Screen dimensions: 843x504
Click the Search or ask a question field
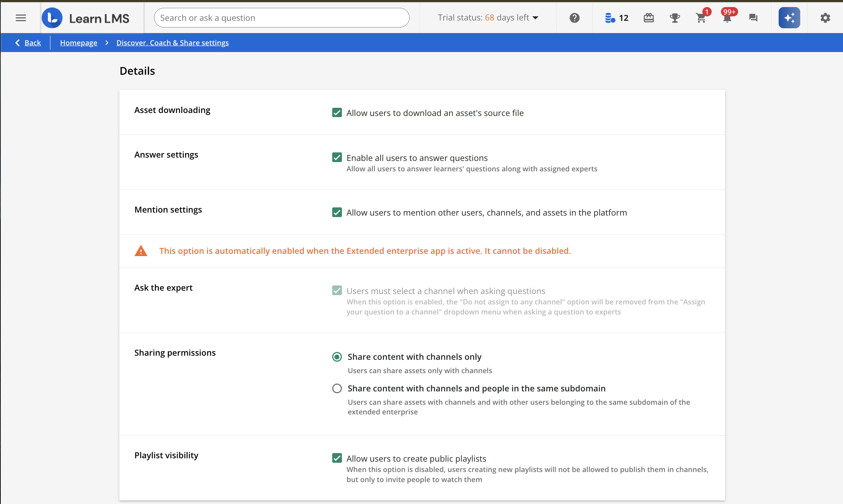tap(281, 18)
